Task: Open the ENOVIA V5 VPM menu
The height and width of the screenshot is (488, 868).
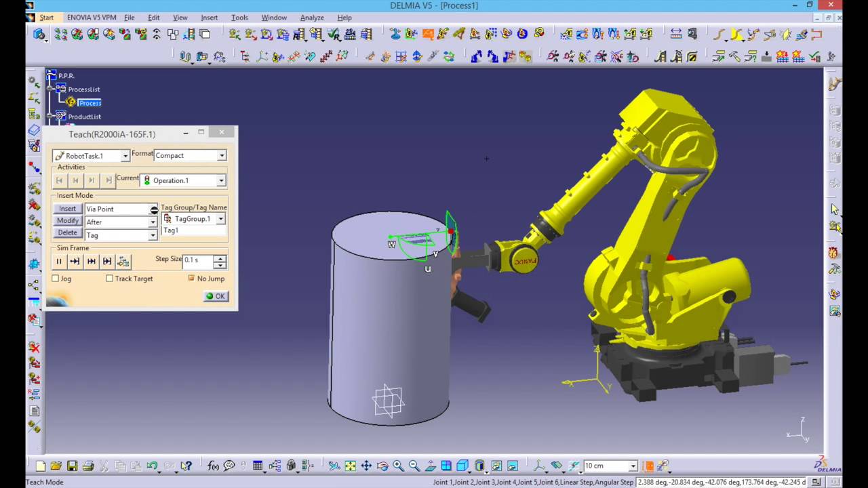Action: pyautogui.click(x=92, y=18)
